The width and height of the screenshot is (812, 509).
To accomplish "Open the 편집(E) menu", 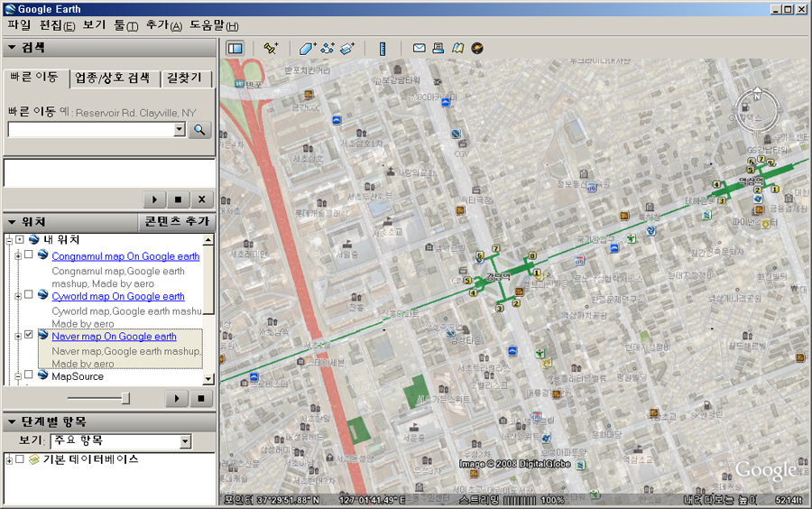I will tap(58, 25).
